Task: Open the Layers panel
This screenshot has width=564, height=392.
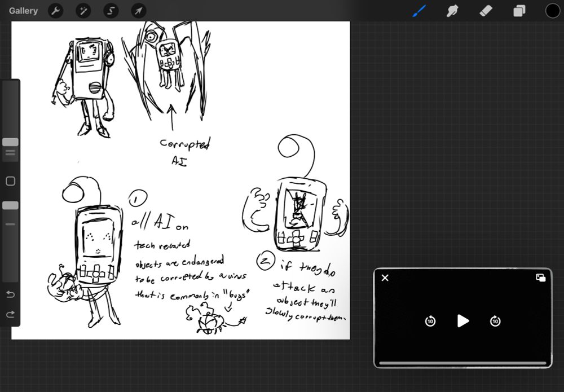Action: point(519,11)
